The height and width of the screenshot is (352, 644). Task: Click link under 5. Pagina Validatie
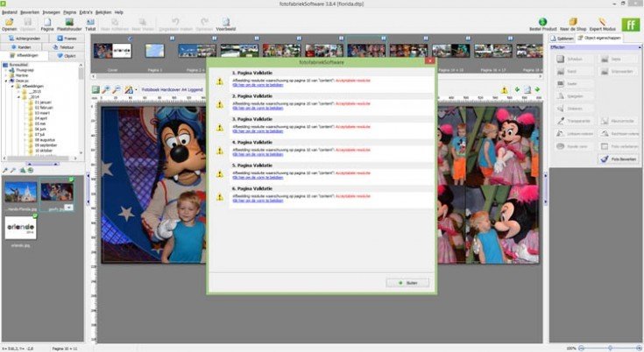pyautogui.click(x=258, y=178)
